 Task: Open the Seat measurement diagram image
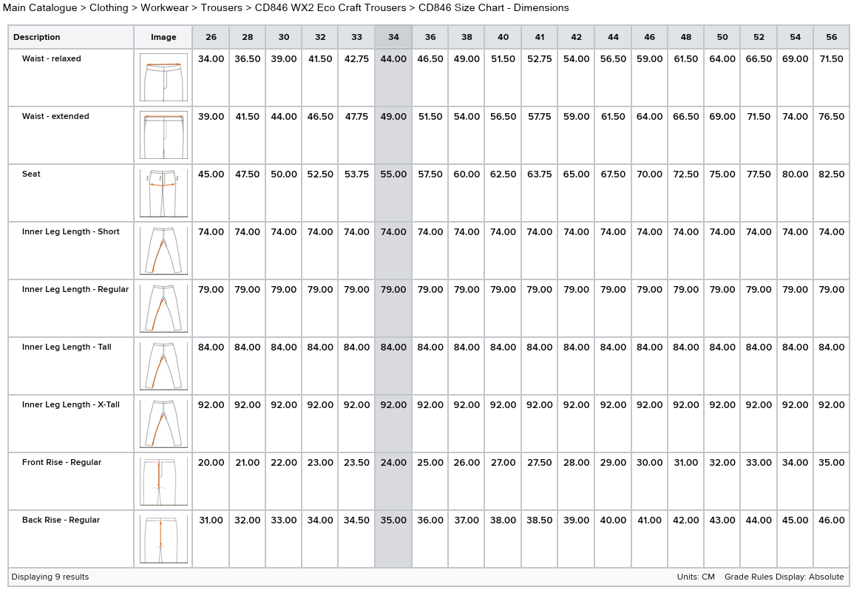(x=163, y=193)
